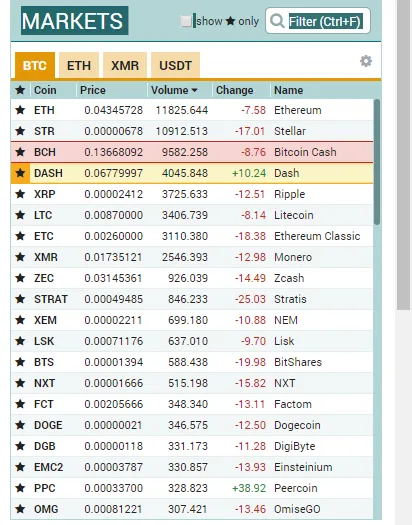
Task: Open the Lisk market
Action: (x=192, y=341)
